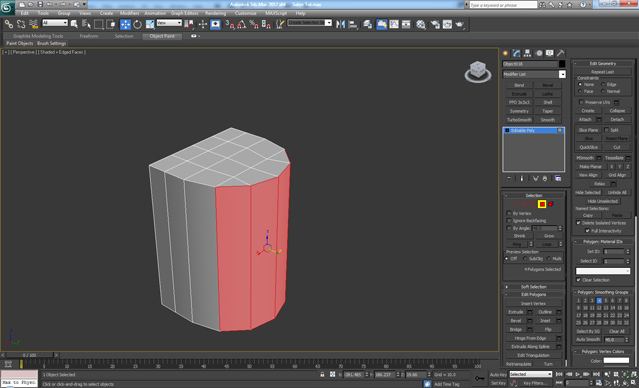
Task: Click the Grow selection button
Action: (x=549, y=236)
